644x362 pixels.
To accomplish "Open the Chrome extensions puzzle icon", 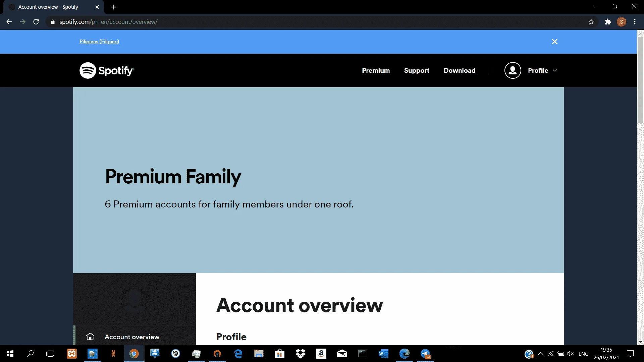I will [608, 22].
